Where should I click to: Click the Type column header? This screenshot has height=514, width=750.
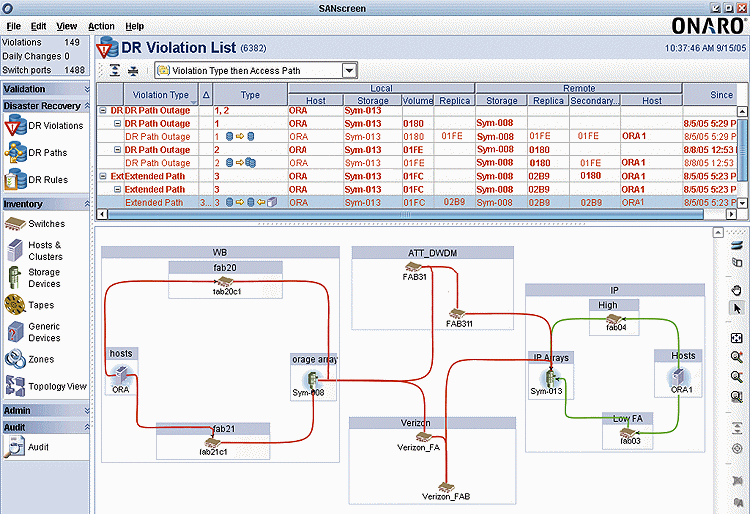point(250,95)
